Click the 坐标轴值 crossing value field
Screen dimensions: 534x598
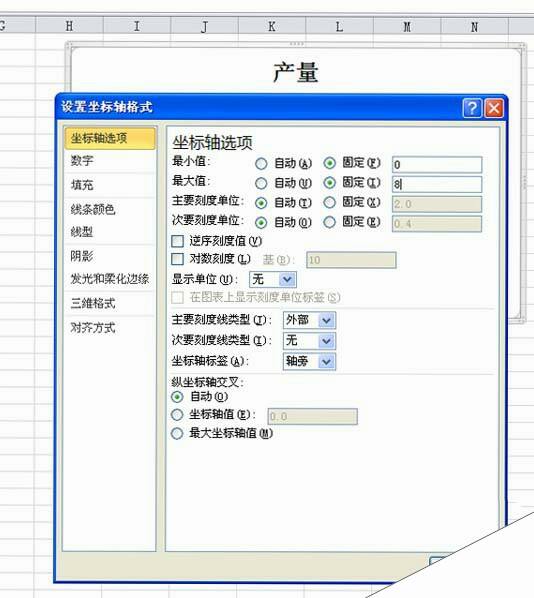tap(313, 416)
